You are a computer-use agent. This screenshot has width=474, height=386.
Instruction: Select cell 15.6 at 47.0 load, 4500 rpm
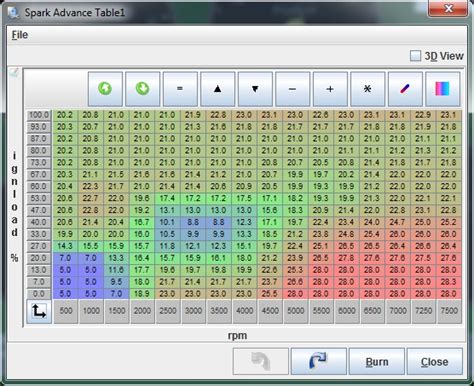click(x=270, y=210)
